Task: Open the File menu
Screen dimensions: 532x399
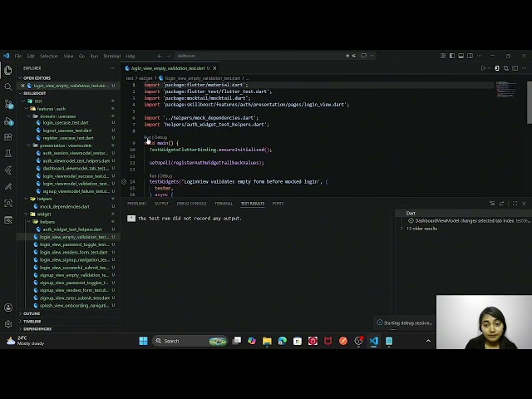Action: coord(18,56)
